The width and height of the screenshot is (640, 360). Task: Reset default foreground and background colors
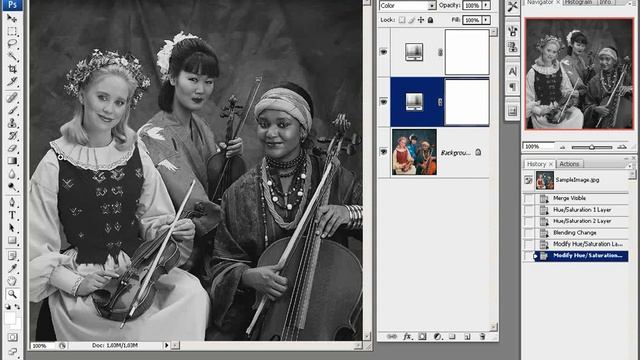[8, 307]
